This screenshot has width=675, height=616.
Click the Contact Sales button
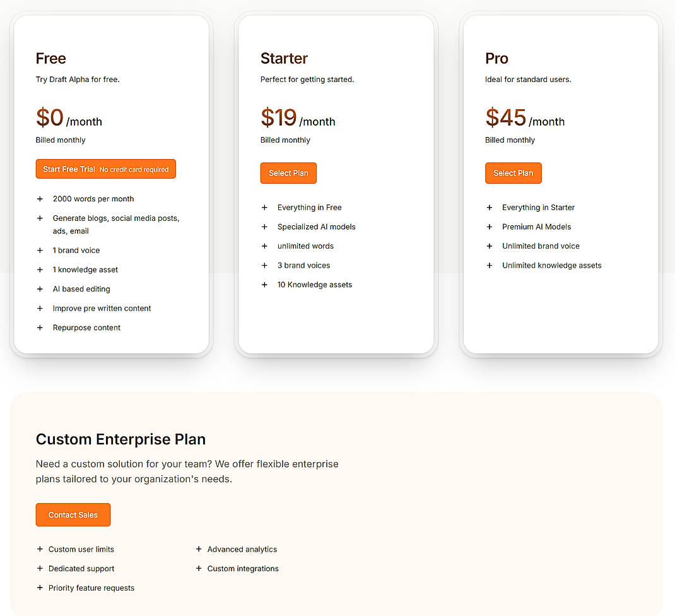(x=73, y=514)
